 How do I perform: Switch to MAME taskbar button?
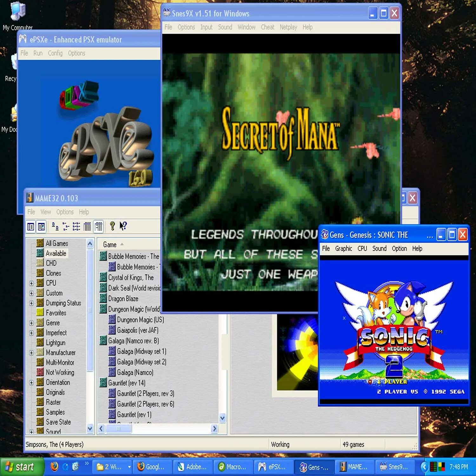point(354,467)
